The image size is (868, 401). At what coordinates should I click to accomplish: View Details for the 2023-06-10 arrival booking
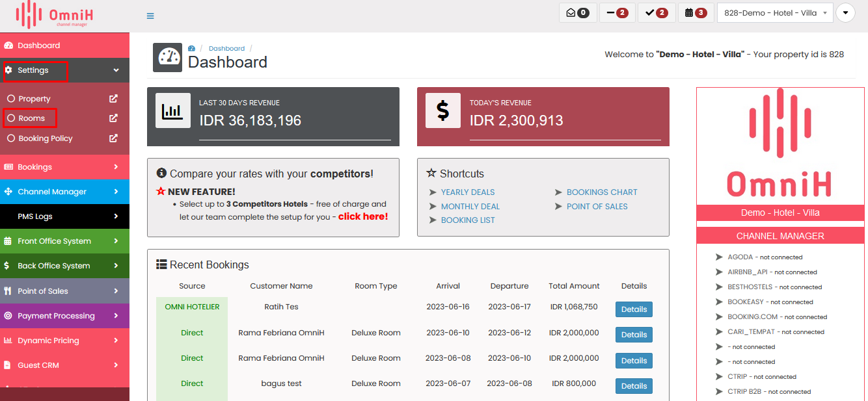(x=634, y=335)
